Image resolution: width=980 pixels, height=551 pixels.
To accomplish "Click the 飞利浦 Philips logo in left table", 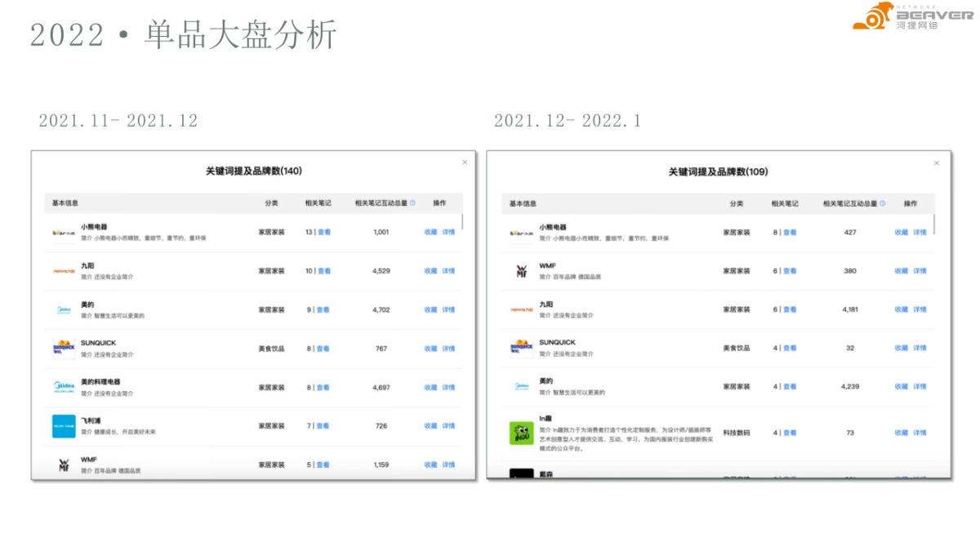I will pos(64,425).
